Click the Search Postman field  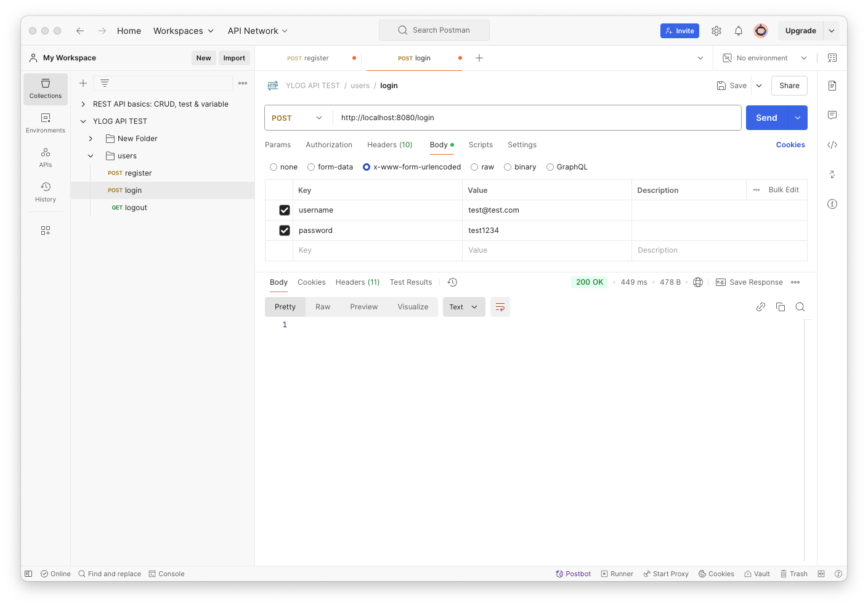434,30
